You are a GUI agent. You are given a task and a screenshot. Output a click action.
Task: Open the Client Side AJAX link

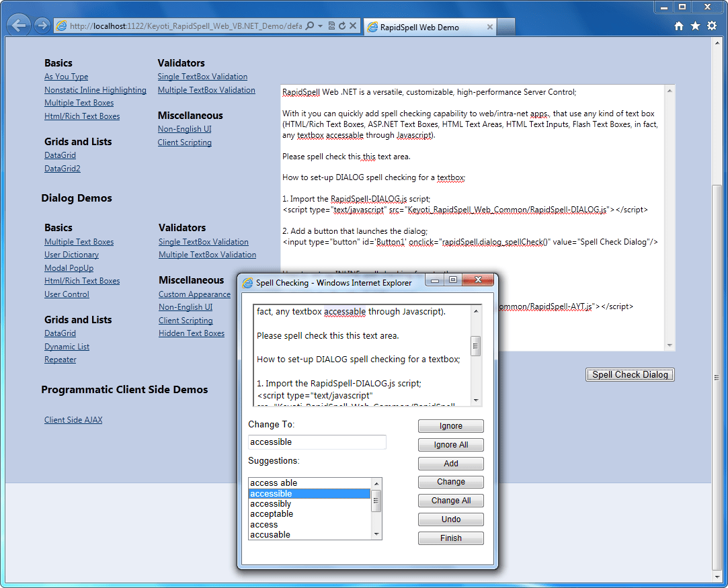tap(73, 420)
